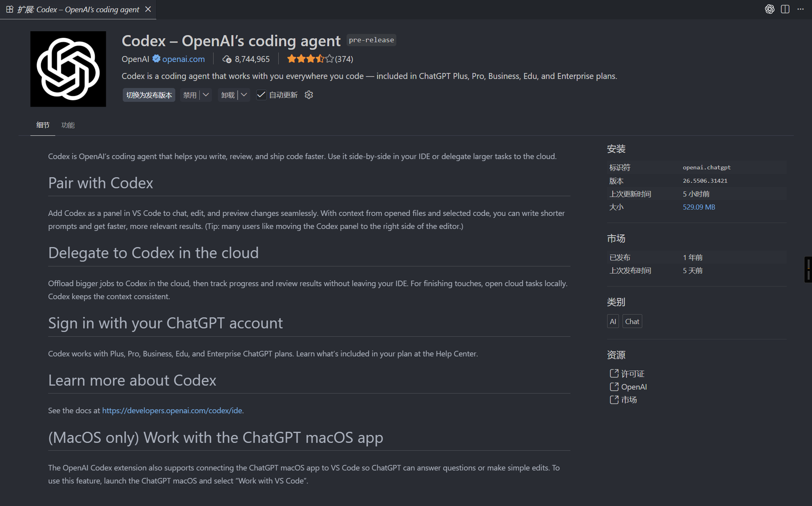The image size is (812, 506).
Task: Click the extension title "Codex – OpenAI's coding agent"
Action: 231,41
